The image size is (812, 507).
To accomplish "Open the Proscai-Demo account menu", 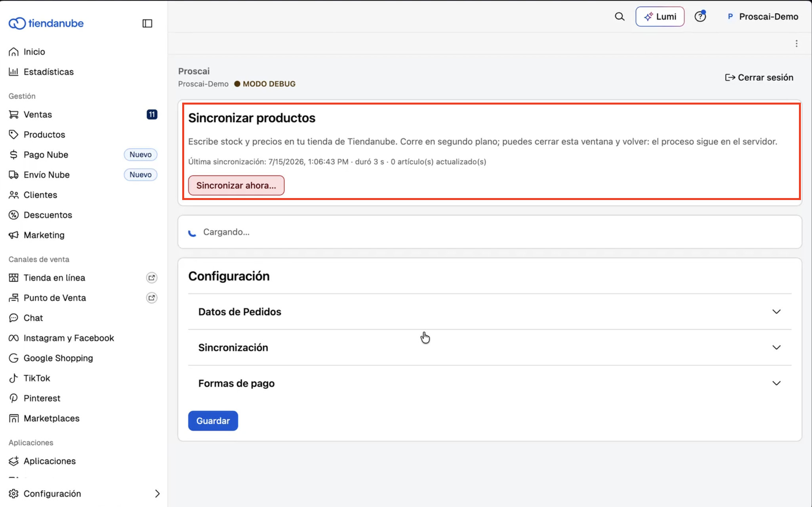I will click(762, 17).
